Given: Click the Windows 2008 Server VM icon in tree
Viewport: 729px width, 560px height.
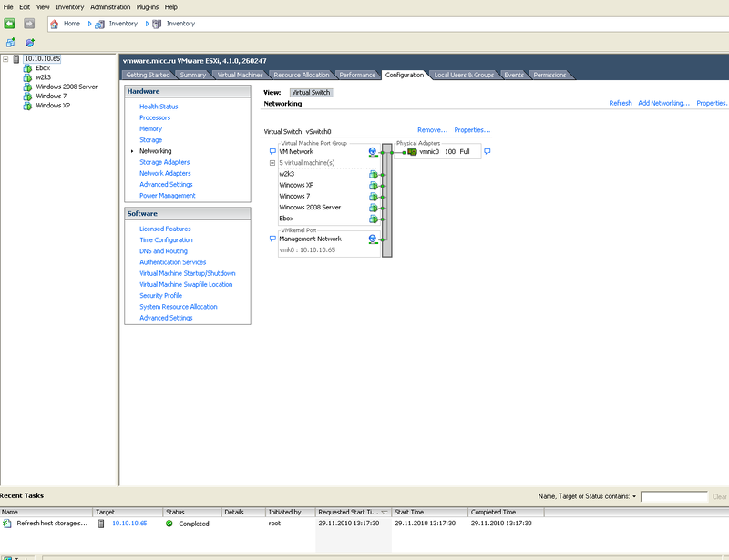Looking at the screenshot, I should pyautogui.click(x=27, y=87).
